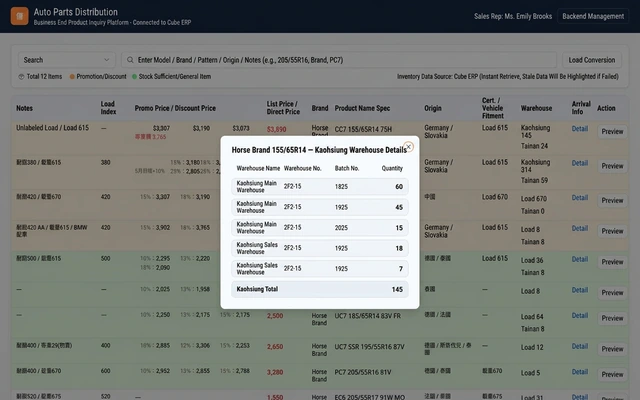
Task: Click the Kaohsiung Total 145 row
Action: coord(320,289)
